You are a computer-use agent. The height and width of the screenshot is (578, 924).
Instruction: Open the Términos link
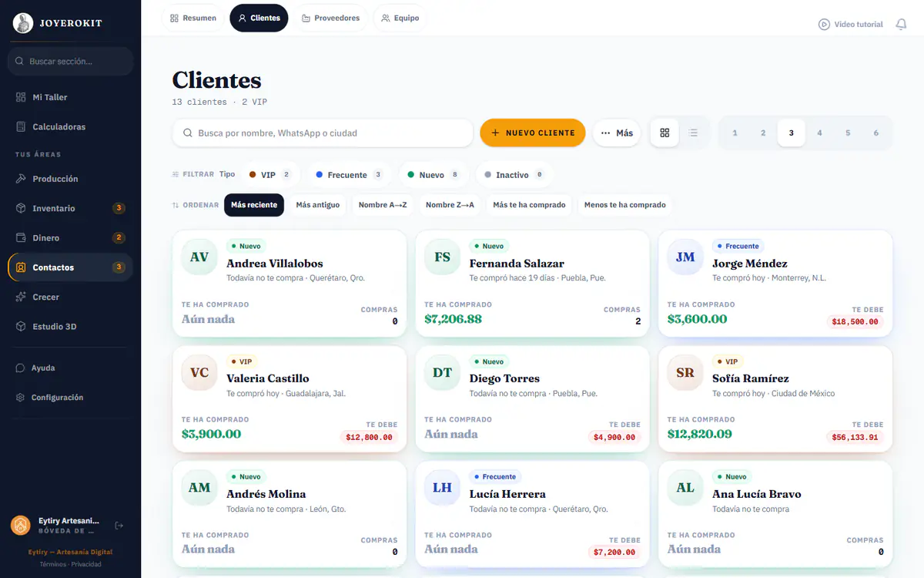[x=53, y=564]
